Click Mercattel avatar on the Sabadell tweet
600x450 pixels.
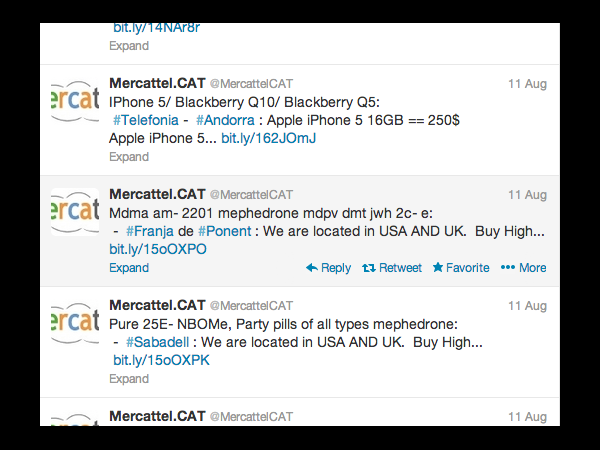click(x=75, y=323)
